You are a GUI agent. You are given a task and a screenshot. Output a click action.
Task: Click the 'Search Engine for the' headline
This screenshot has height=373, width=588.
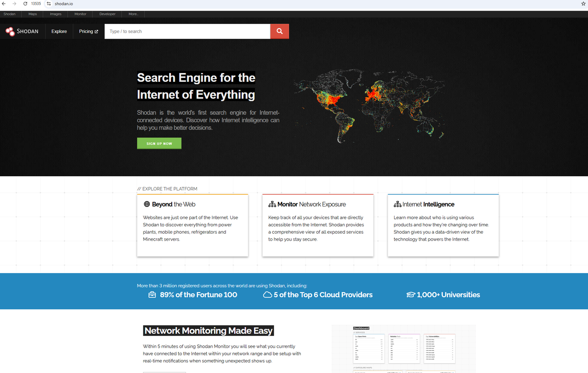196,78
